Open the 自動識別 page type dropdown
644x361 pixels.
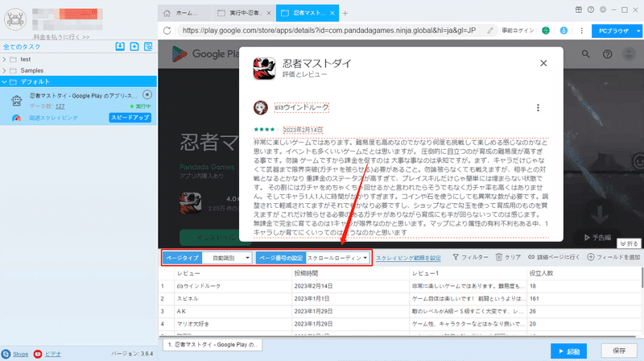pyautogui.click(x=227, y=258)
